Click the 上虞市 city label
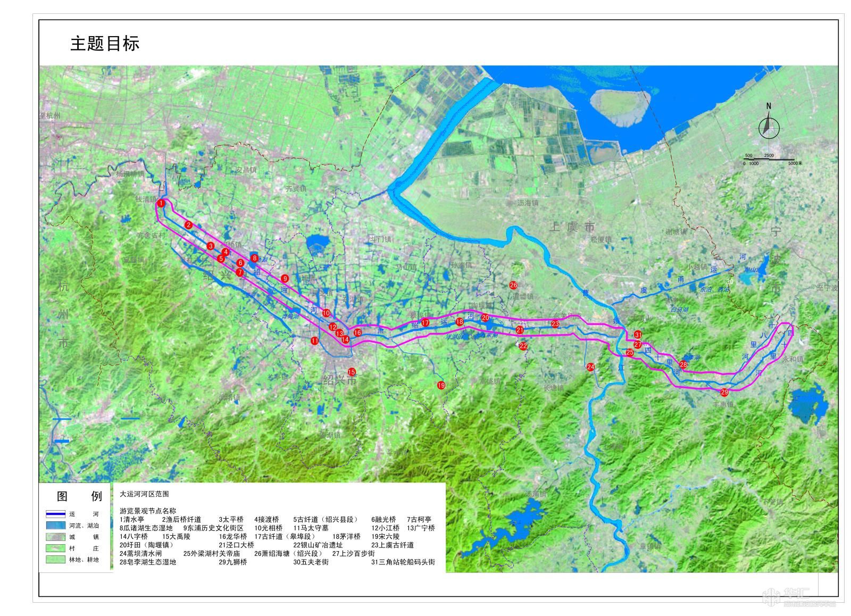851x616 pixels. 572,227
